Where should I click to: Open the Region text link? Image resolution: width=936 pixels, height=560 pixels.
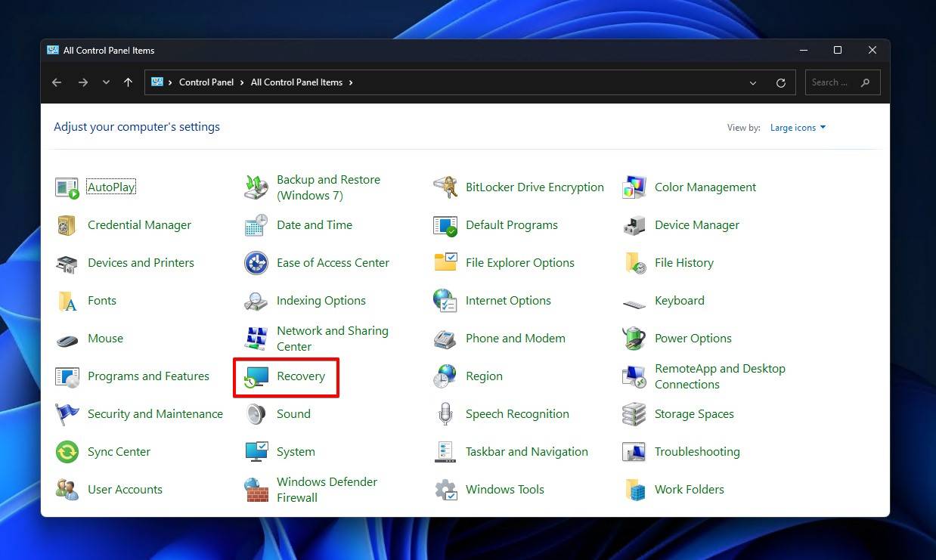pos(484,376)
